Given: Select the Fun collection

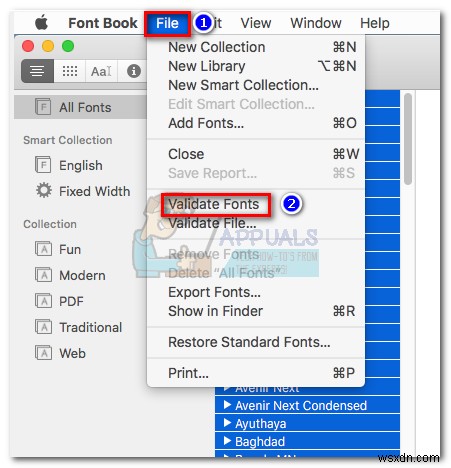Looking at the screenshot, I should click(x=70, y=249).
